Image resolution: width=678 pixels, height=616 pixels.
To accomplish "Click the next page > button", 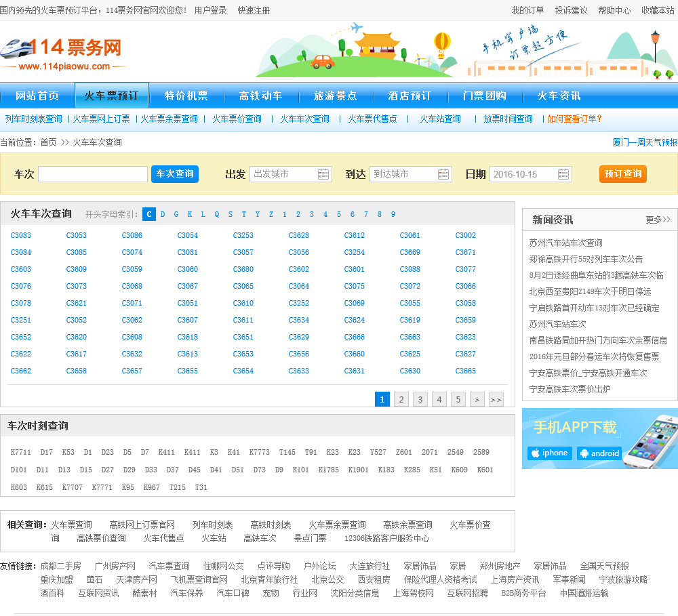I will click(x=477, y=399).
